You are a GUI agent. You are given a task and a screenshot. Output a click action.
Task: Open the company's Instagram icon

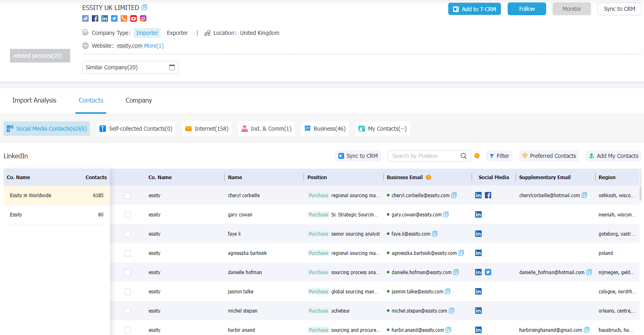click(143, 18)
